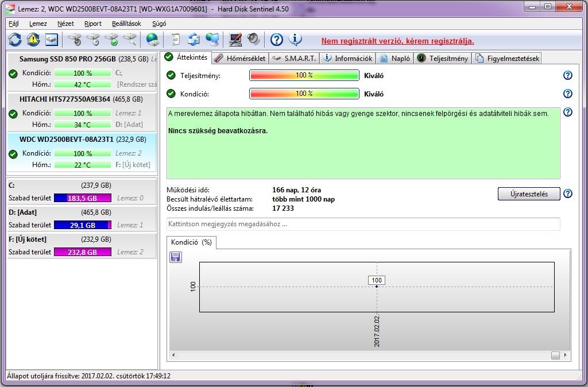Switch to the Hőmérséklet tab
588x387 pixels.
(241, 59)
